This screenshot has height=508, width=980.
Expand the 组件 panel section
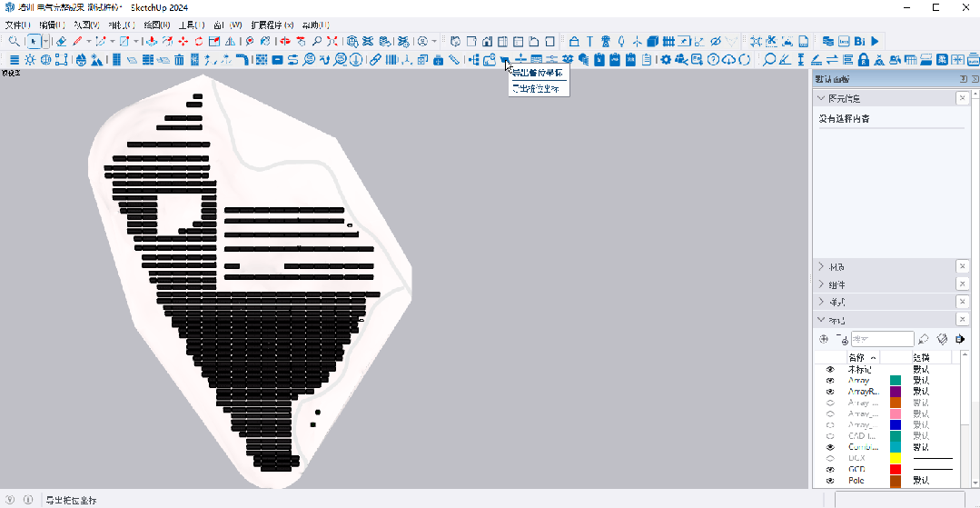point(822,284)
